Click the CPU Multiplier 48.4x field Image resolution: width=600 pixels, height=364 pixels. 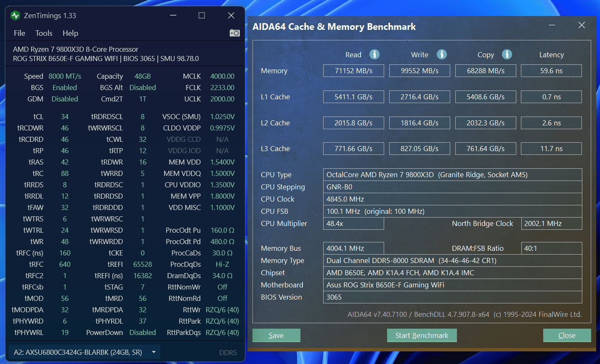(x=353, y=223)
